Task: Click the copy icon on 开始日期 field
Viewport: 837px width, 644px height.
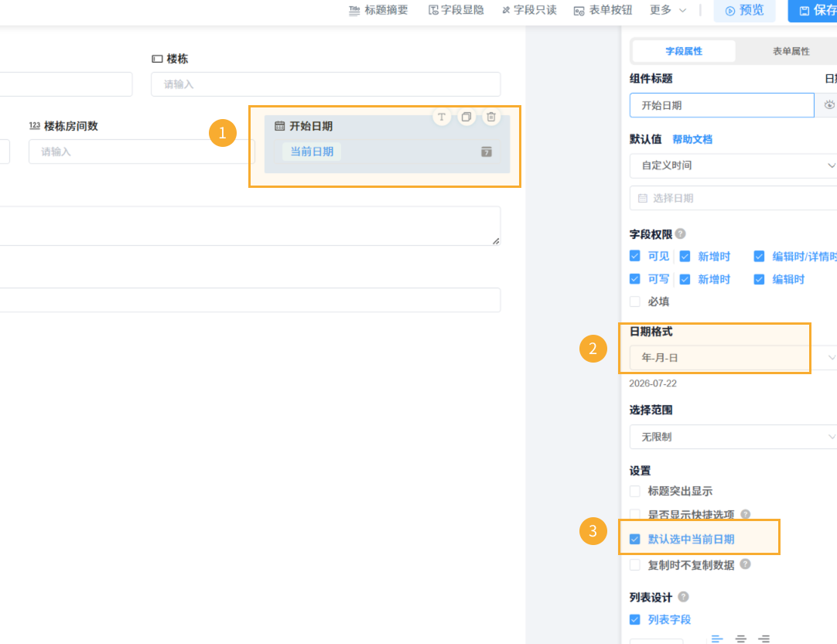Action: pyautogui.click(x=466, y=117)
